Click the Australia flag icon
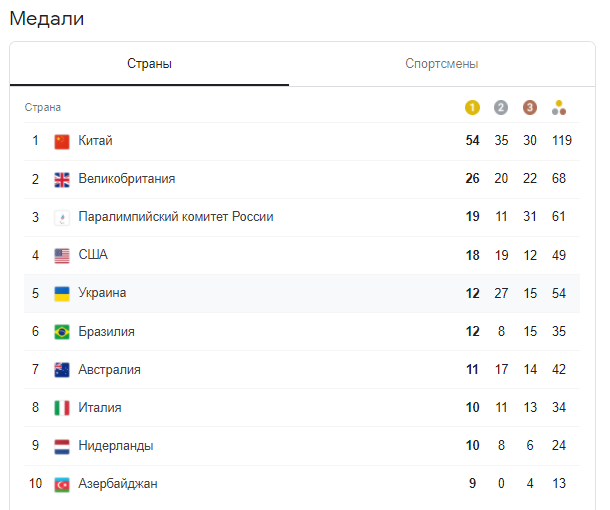 [62, 369]
